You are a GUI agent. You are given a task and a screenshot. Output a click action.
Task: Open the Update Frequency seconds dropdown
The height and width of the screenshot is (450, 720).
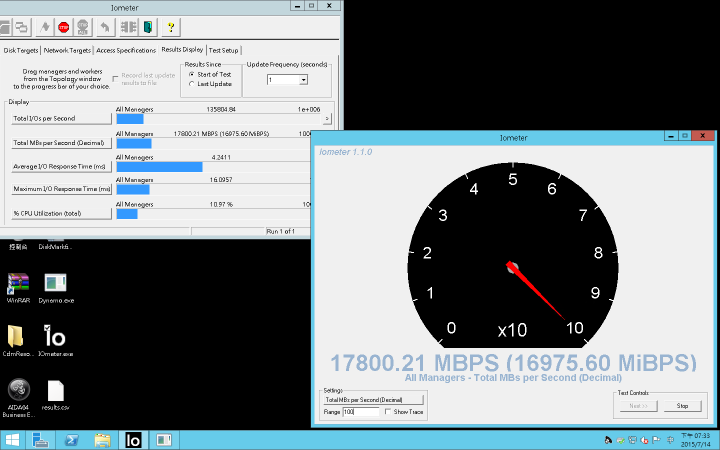coord(303,80)
